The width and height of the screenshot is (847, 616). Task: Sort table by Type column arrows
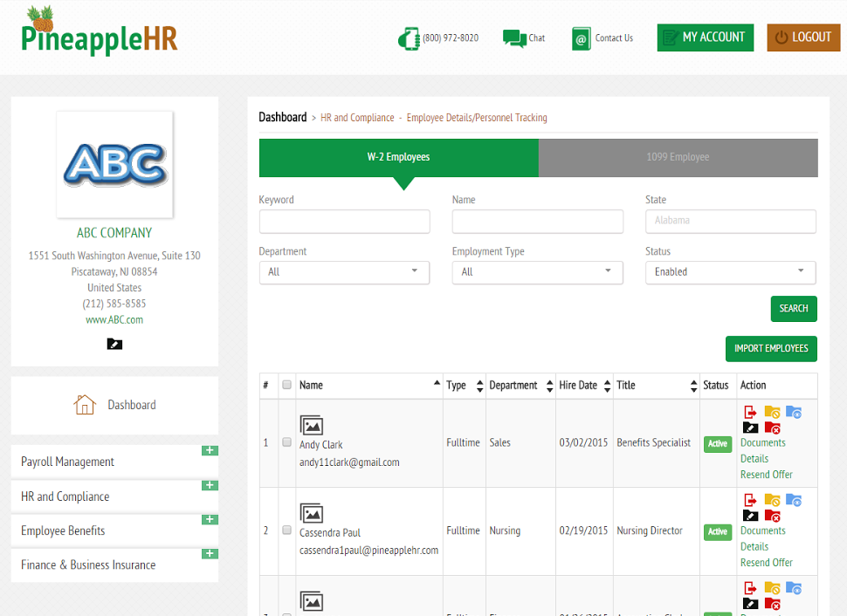point(479,386)
